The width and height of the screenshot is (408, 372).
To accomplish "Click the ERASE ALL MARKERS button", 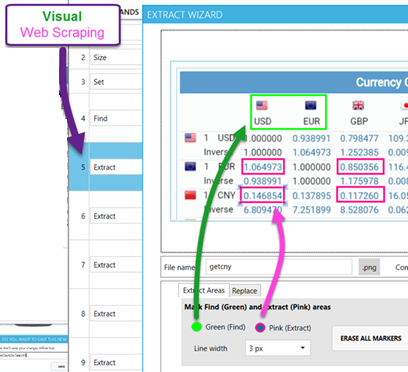I will coord(371,338).
